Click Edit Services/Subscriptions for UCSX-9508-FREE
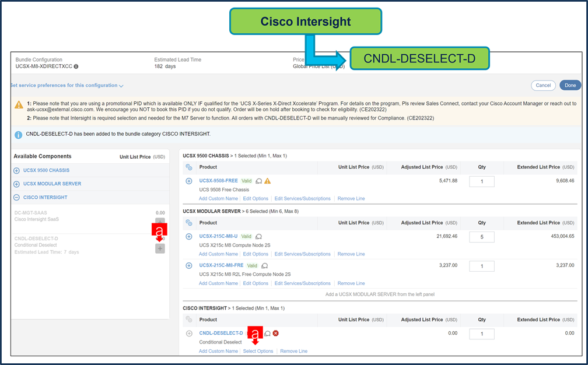The height and width of the screenshot is (365, 588). point(303,199)
